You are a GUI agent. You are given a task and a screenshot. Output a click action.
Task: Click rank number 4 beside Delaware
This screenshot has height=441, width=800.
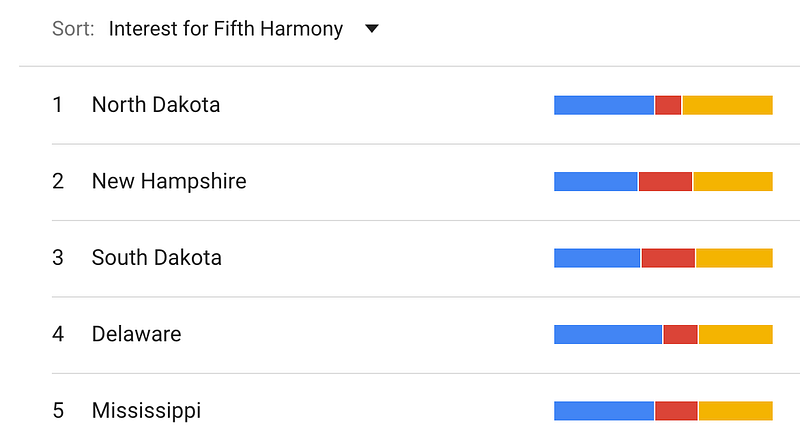tap(58, 334)
